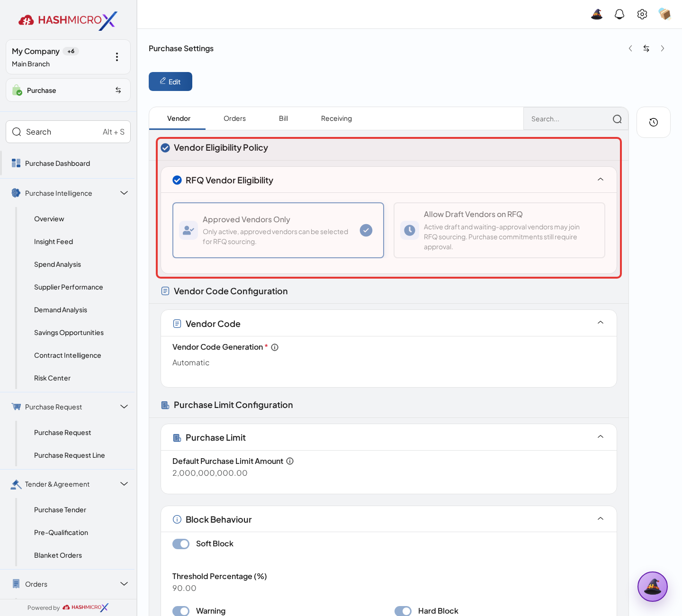682x616 pixels.
Task: Click the Default Purchase Limit Amount info icon
Action: pos(290,461)
